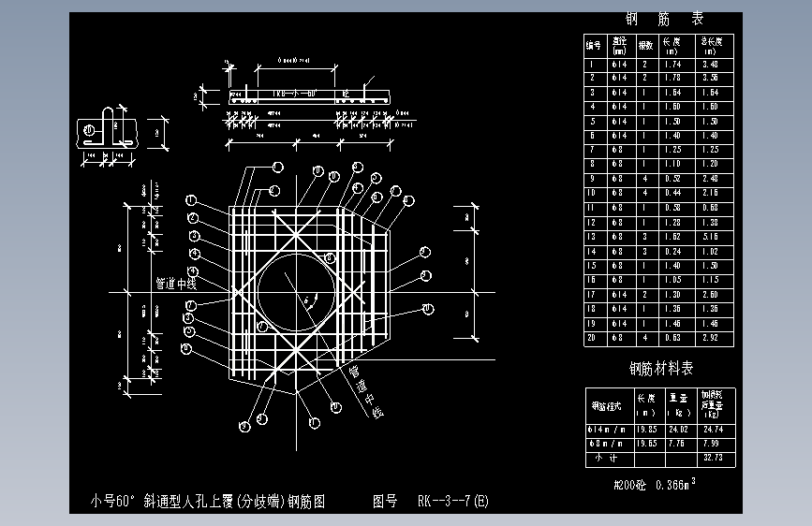Select total length value 2.60

710,295
